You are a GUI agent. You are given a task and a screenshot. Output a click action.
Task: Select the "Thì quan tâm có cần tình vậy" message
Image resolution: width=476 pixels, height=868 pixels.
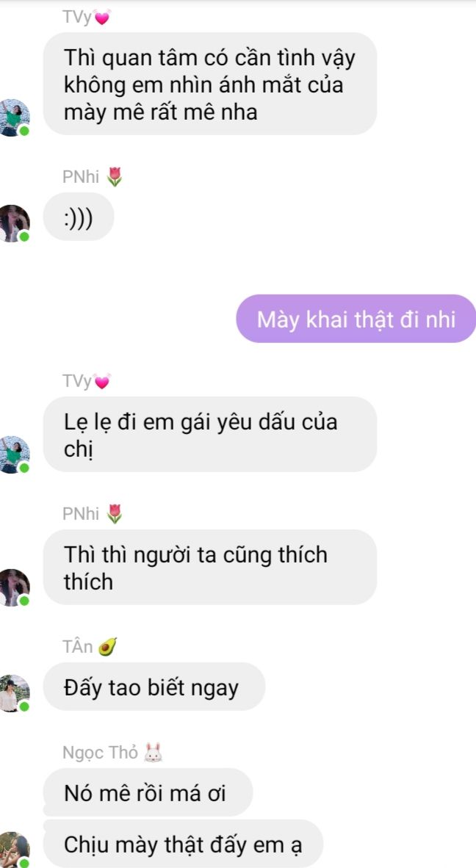(210, 84)
